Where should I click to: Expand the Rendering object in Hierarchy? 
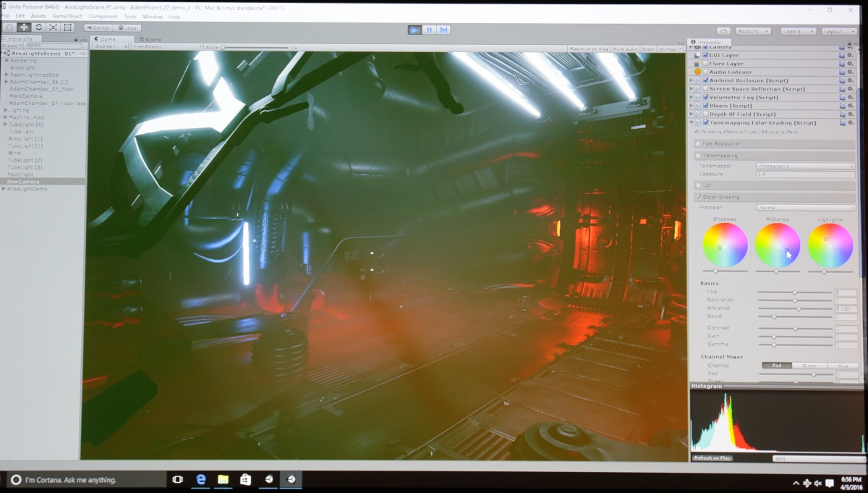[x=7, y=60]
